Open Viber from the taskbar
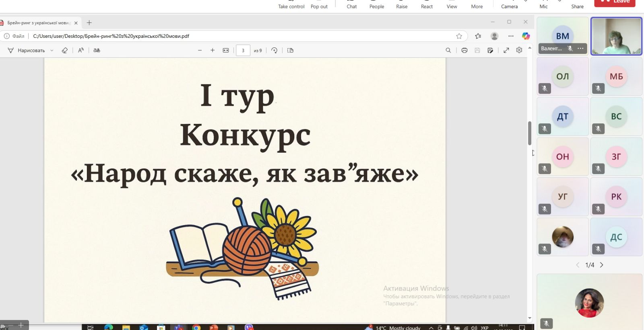This screenshot has width=644, height=330. coord(249,327)
